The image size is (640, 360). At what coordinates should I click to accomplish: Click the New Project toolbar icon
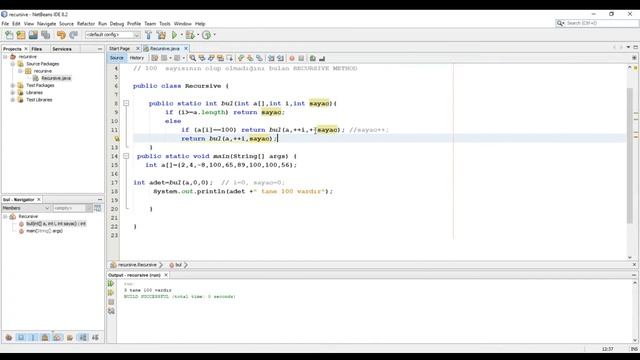(x=21, y=35)
